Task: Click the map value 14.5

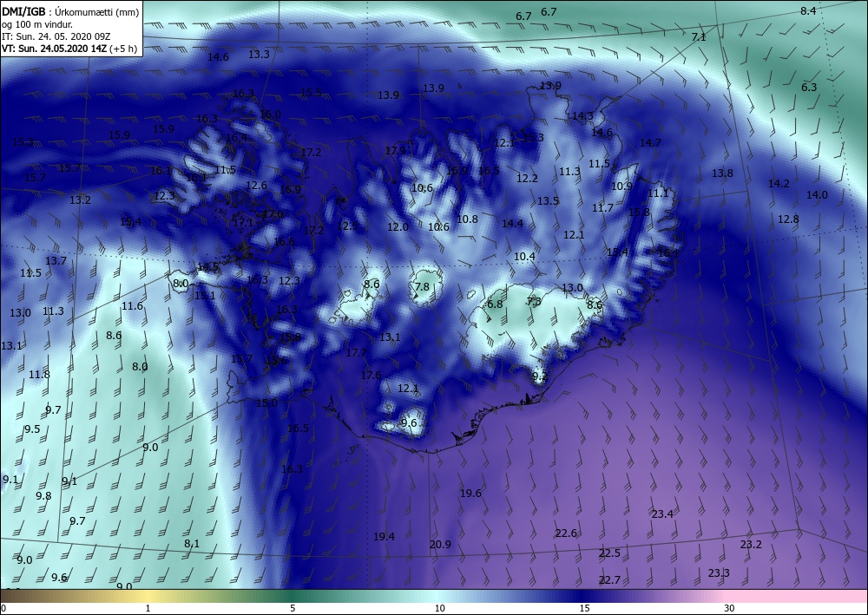Action: [x=207, y=267]
